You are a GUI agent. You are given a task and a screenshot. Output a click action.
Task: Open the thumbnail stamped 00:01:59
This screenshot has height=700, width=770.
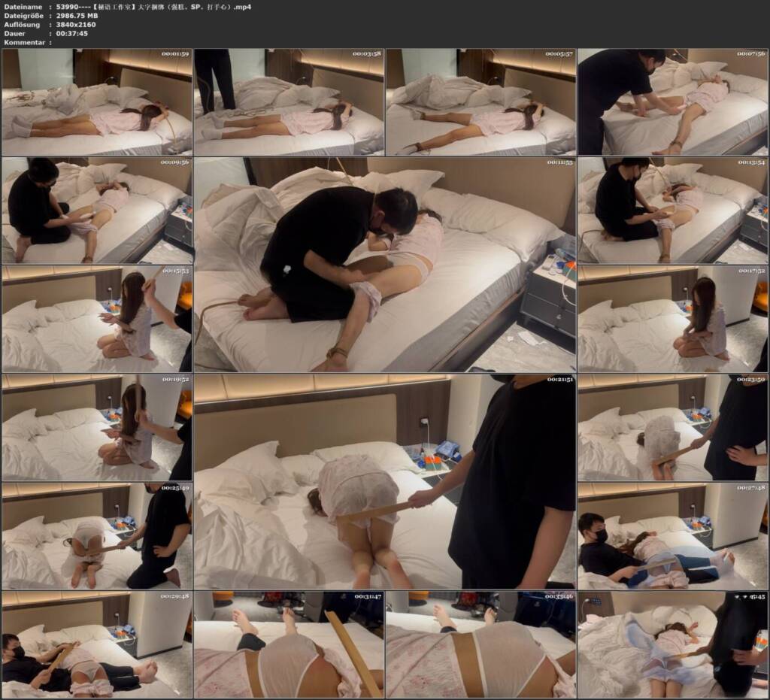pos(97,102)
